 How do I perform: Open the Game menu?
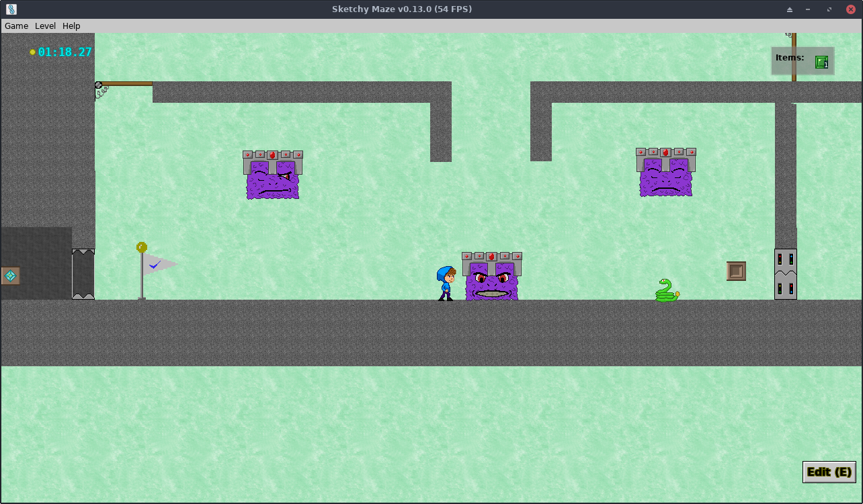pyautogui.click(x=16, y=26)
